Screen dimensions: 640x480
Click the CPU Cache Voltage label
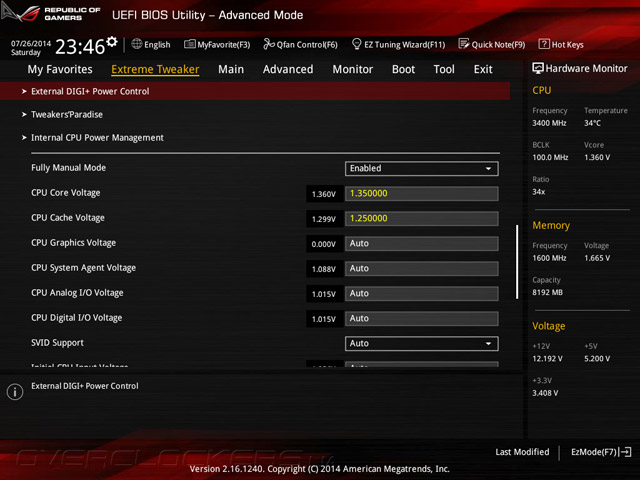tap(68, 218)
